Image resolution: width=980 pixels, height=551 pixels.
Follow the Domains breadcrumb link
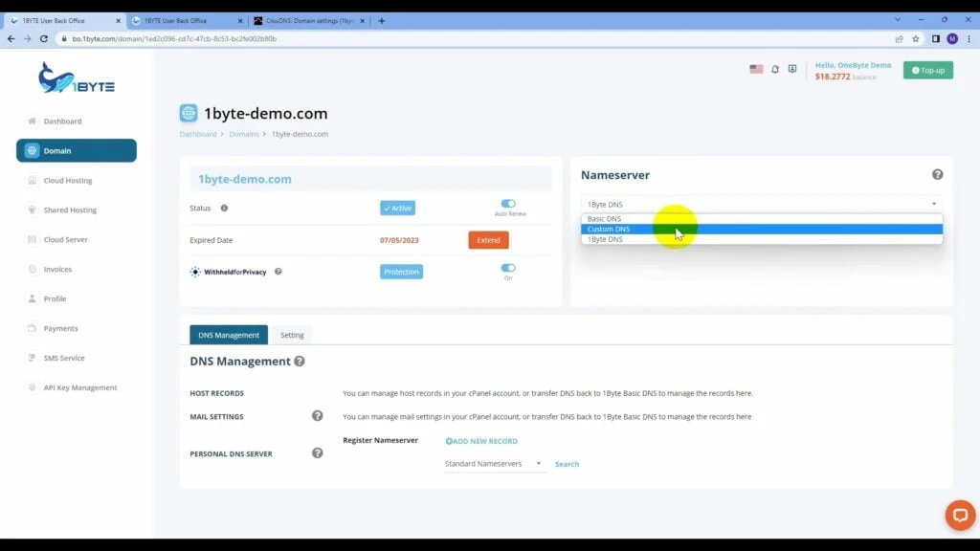pyautogui.click(x=244, y=134)
